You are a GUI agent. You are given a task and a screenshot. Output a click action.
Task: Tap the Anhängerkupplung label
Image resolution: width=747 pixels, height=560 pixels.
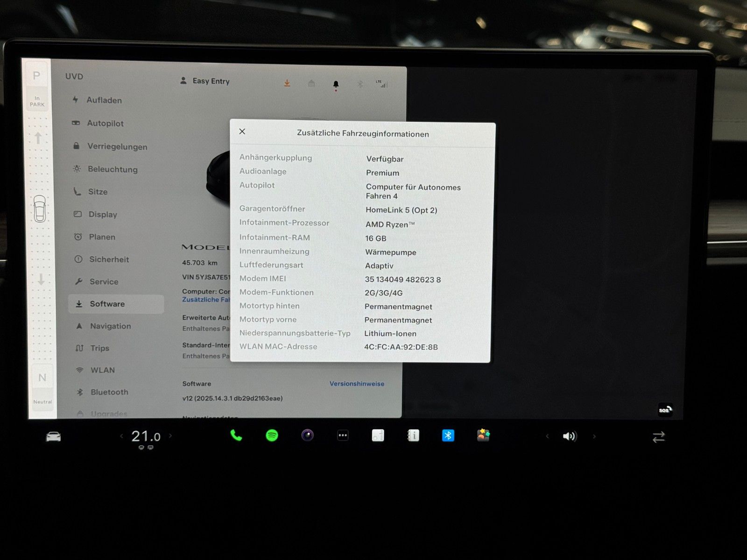click(275, 157)
